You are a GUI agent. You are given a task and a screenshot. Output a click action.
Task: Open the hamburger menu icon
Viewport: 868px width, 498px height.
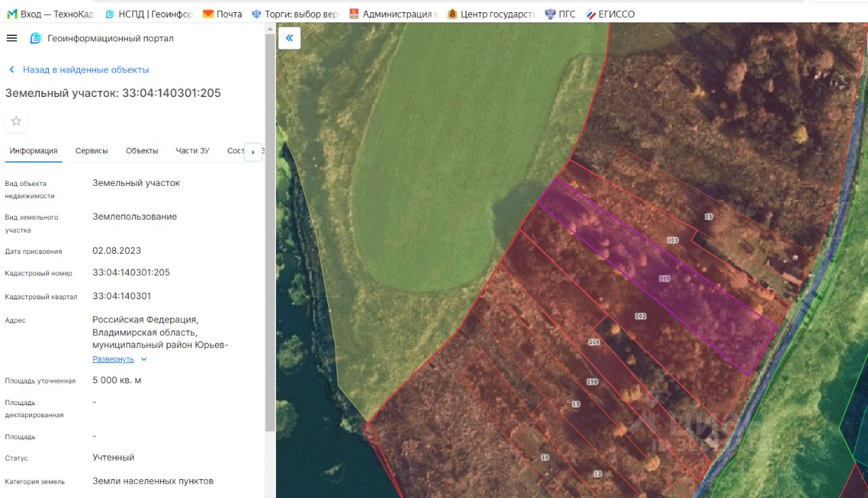click(x=12, y=38)
